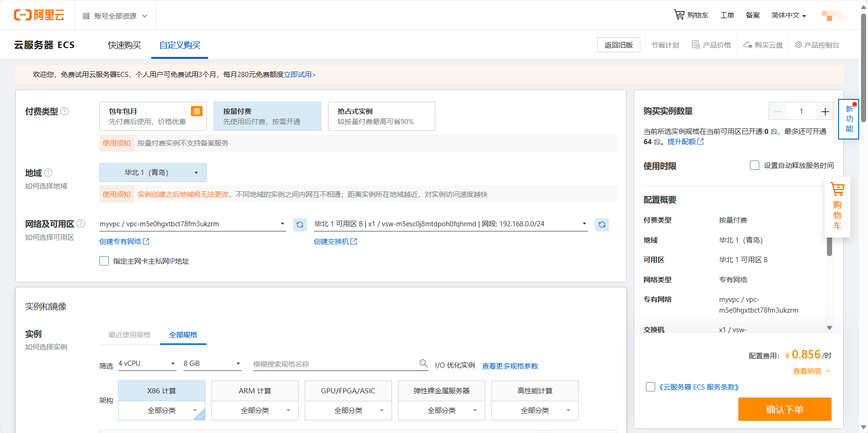
Task: Open the shopping cart icon in header
Action: (679, 15)
